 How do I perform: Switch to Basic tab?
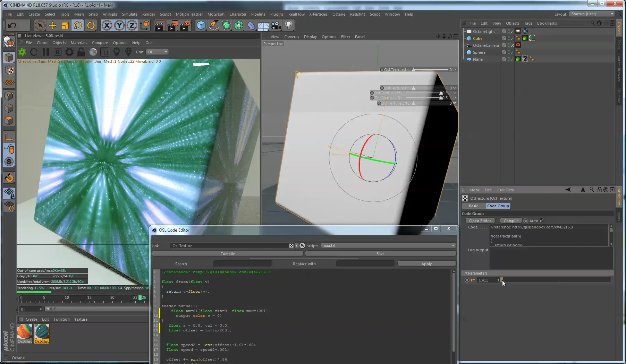coord(473,206)
